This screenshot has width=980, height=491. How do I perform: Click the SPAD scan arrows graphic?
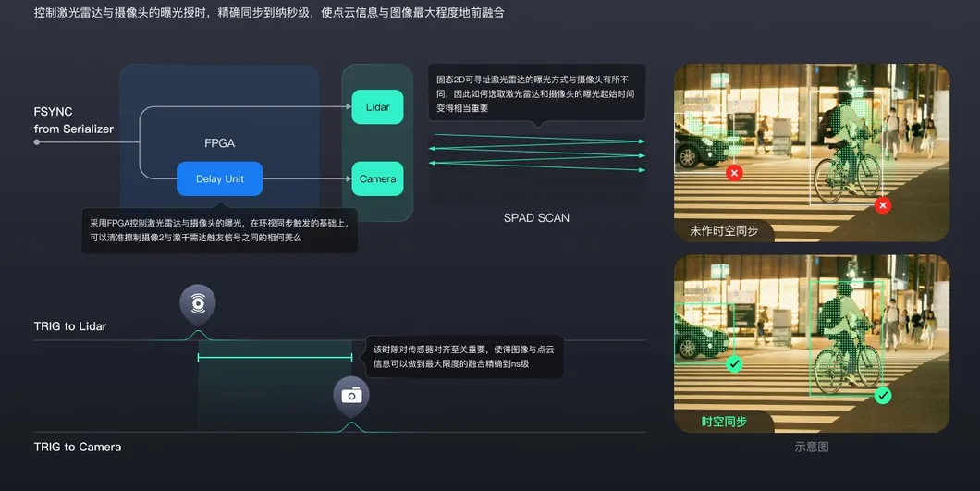coord(537,150)
